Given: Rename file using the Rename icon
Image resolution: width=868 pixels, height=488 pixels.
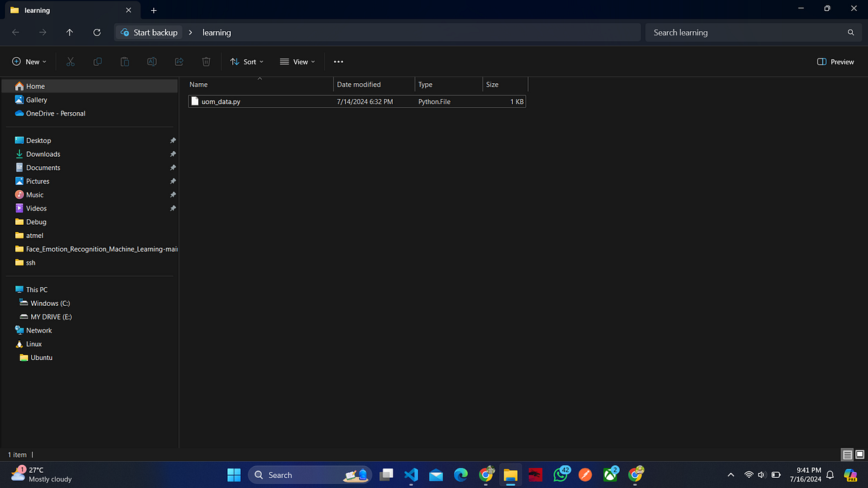Looking at the screenshot, I should [x=152, y=61].
